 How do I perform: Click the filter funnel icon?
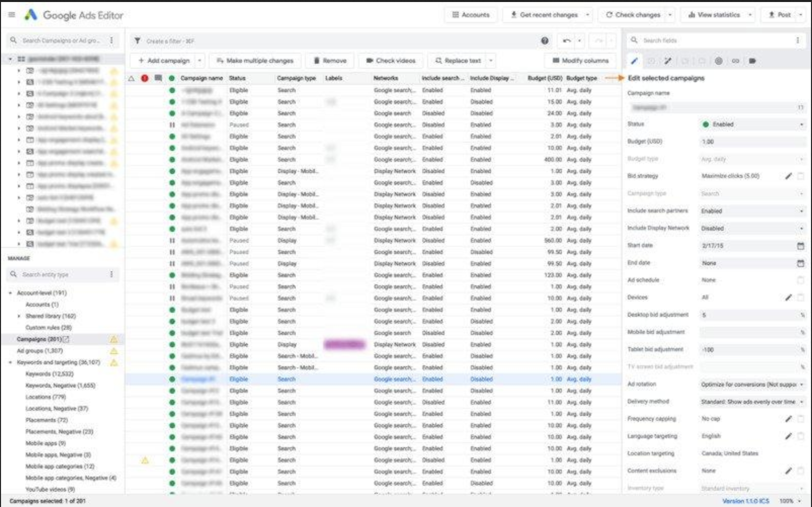(137, 40)
